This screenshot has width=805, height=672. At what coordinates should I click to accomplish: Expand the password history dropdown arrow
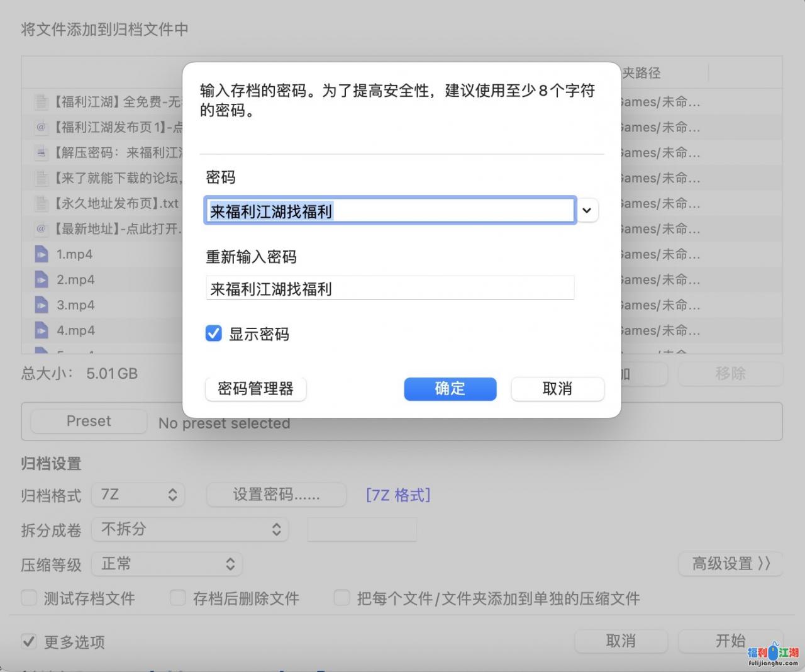(x=587, y=211)
